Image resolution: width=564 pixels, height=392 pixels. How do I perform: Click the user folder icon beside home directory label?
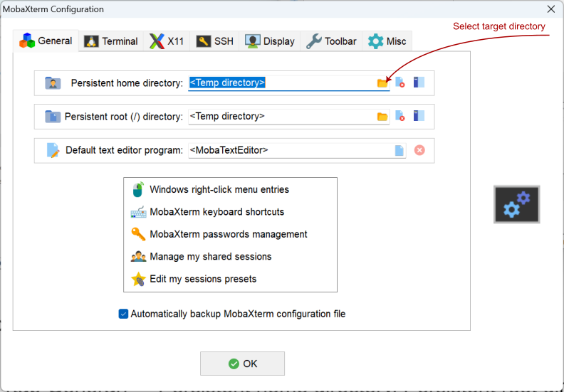tap(53, 83)
